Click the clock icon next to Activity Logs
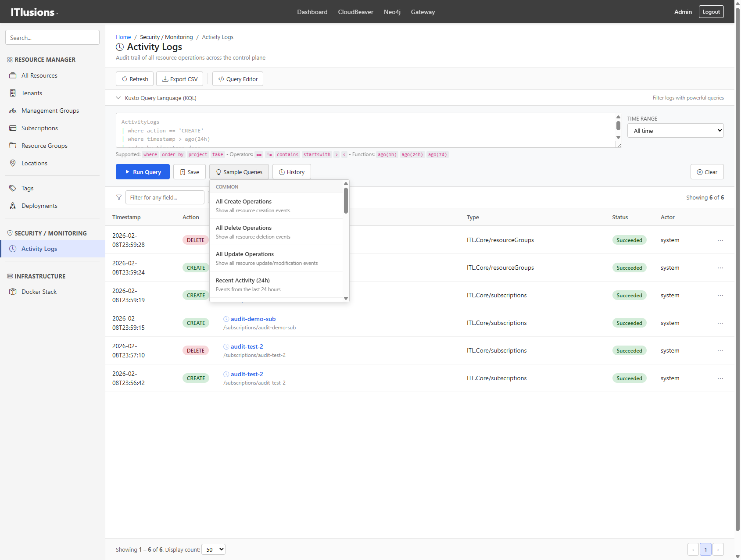 120,47
